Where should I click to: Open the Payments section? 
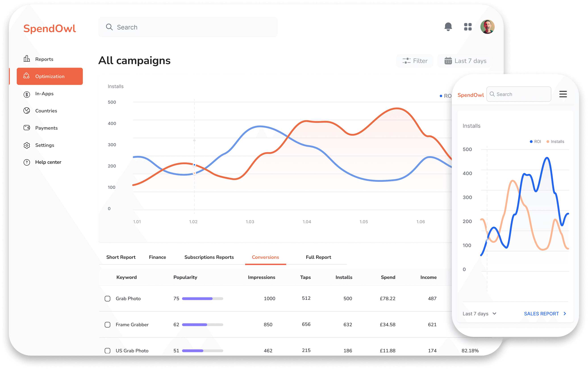(46, 128)
